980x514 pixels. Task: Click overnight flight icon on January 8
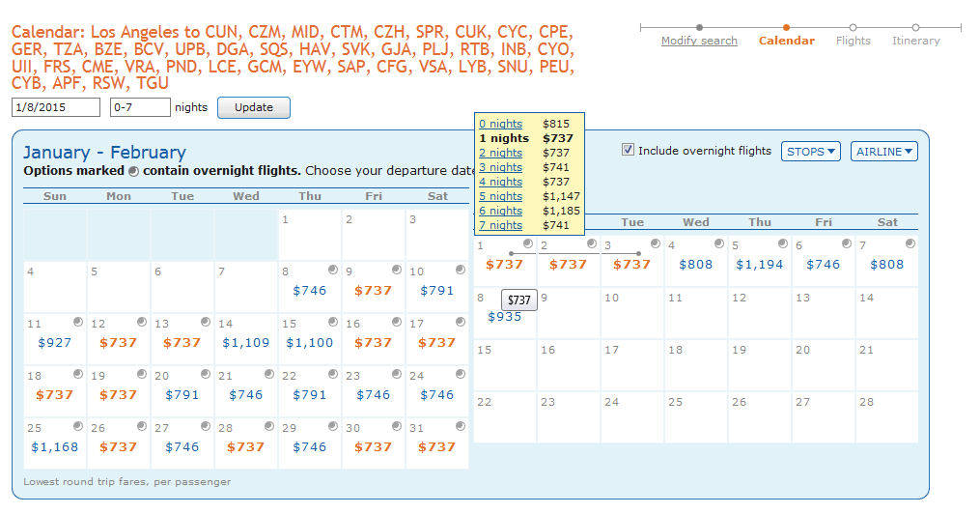[x=332, y=270]
